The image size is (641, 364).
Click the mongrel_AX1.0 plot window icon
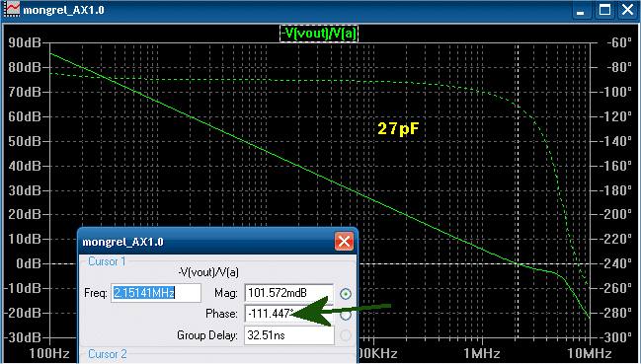pos(11,9)
